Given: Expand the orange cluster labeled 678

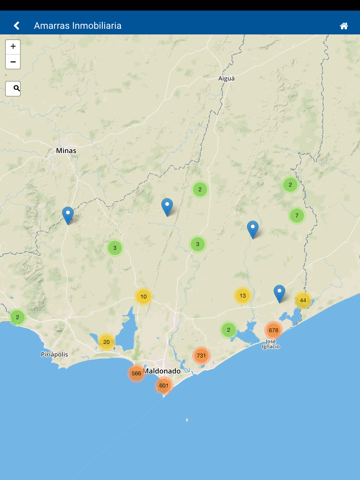Looking at the screenshot, I should tap(273, 330).
